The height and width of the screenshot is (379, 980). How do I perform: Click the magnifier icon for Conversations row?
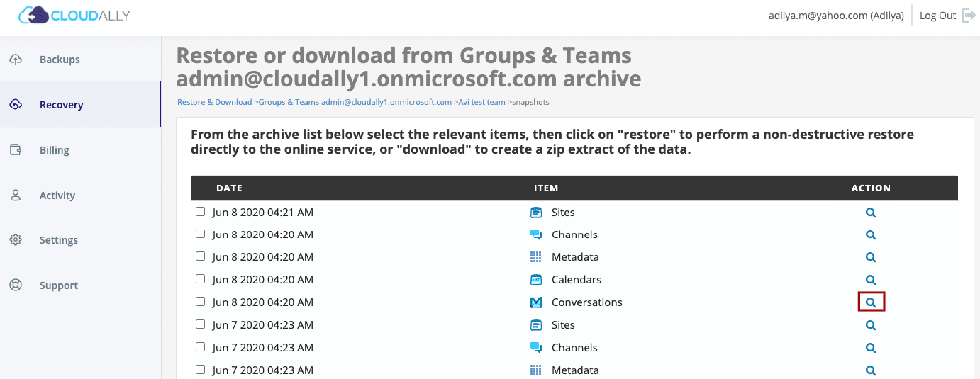871,302
